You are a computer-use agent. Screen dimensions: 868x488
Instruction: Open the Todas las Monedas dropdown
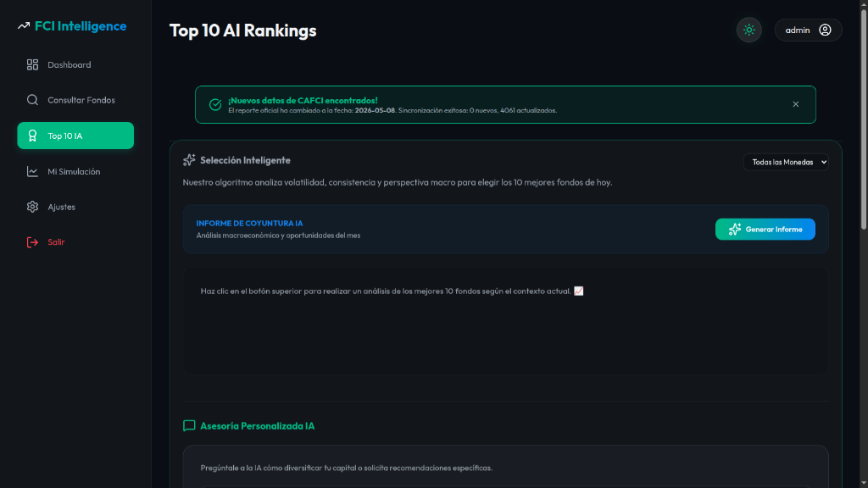tap(786, 162)
